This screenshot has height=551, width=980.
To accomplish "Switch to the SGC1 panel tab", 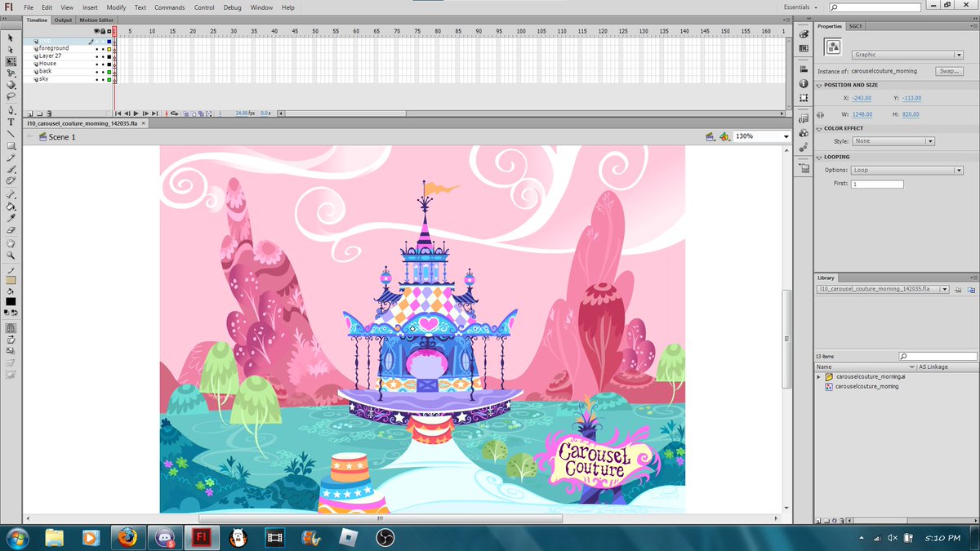I will coord(856,26).
